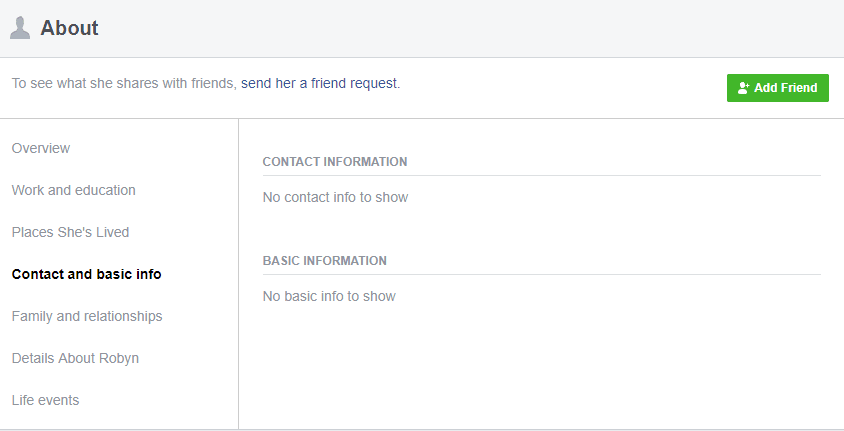Screen dimensions: 844x431
Task: Click the person silhouette icon beside About
Action: point(20,28)
